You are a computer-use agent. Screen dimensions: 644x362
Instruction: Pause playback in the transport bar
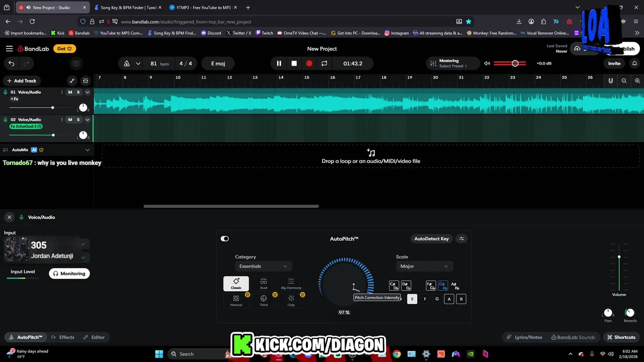click(x=279, y=63)
